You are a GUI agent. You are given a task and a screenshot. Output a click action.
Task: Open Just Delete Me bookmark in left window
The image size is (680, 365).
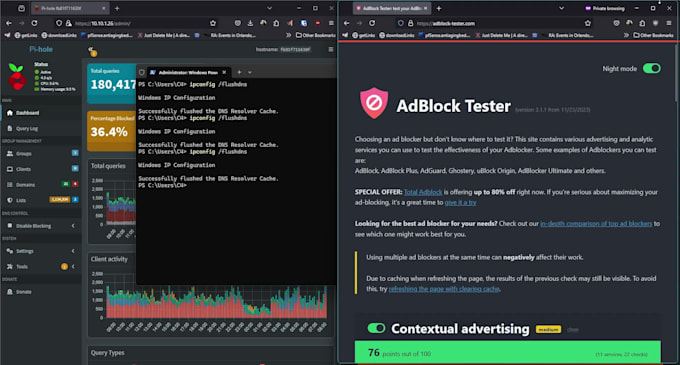163,35
